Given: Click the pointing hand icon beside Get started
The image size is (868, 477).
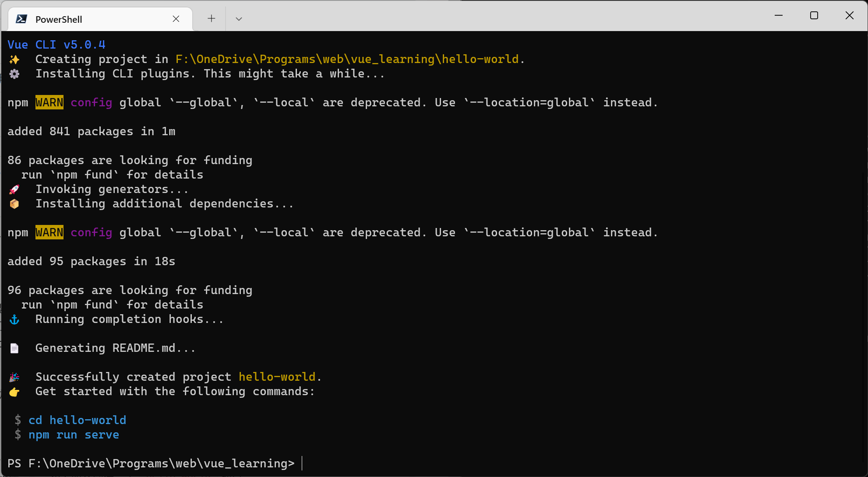Looking at the screenshot, I should tap(14, 392).
